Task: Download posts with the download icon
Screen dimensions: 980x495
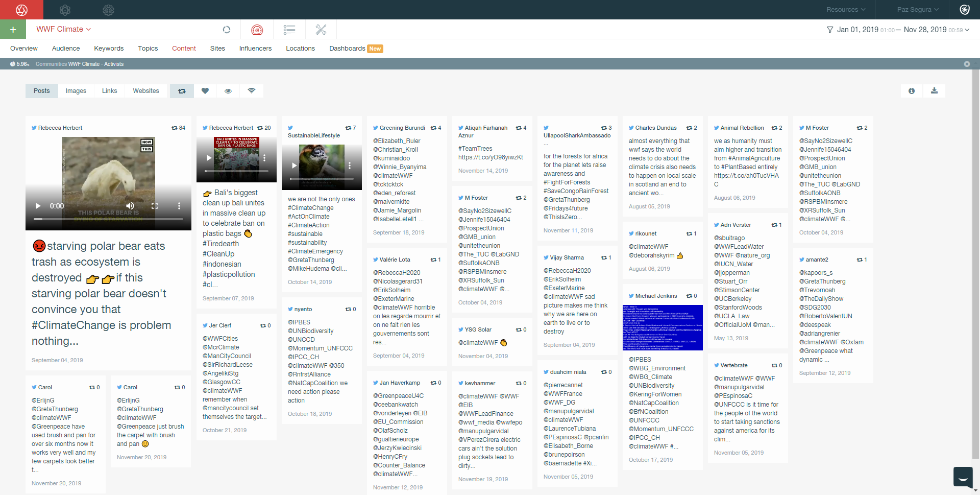Action: pyautogui.click(x=934, y=91)
